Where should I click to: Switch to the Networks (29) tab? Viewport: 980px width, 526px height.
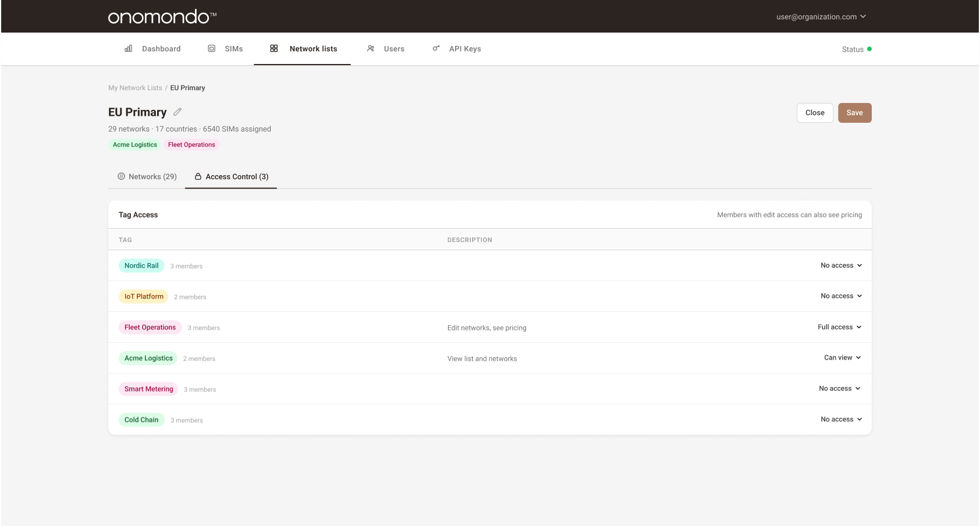tap(146, 176)
